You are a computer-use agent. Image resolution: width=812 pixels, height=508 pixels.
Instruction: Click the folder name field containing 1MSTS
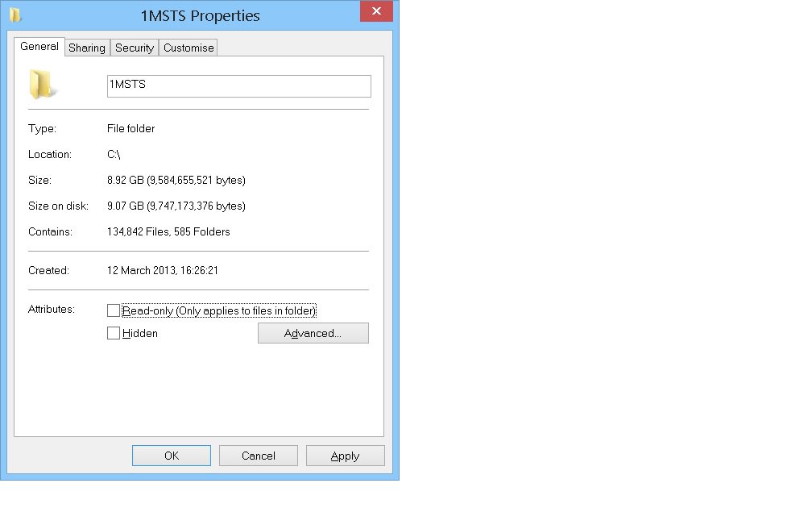click(x=238, y=86)
